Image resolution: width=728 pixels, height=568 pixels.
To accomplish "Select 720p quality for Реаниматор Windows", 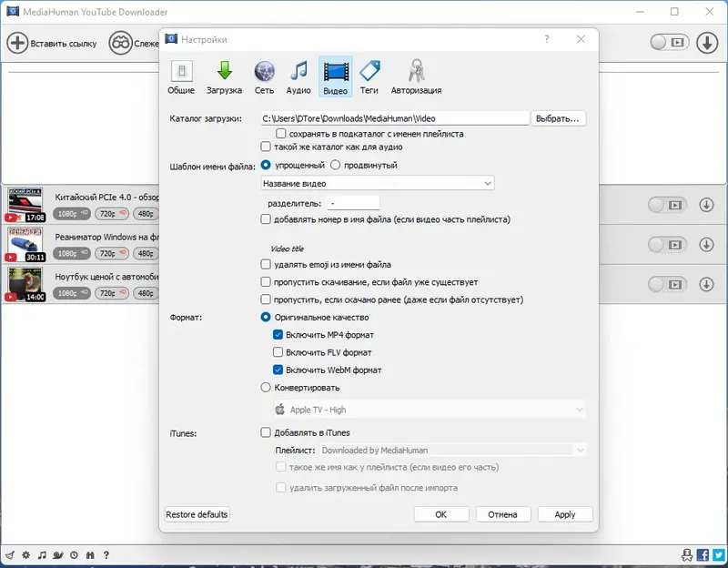I will tap(112, 254).
